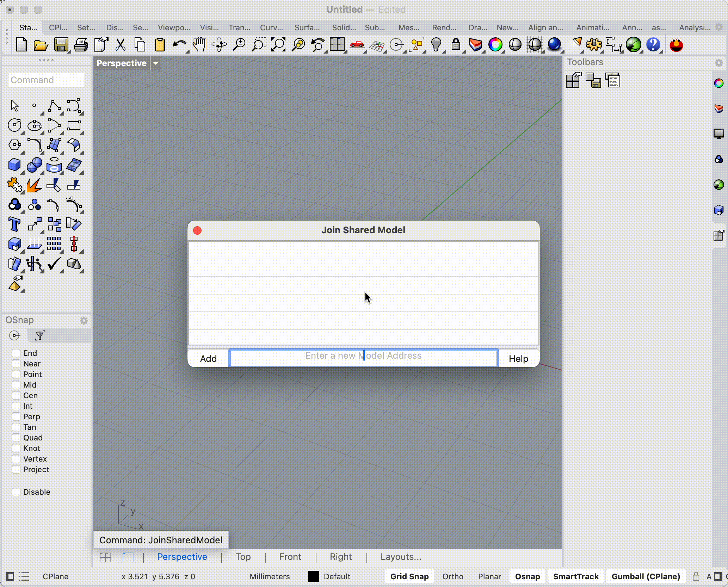Click the Add button in dialog
728x587 pixels.
[x=209, y=358]
